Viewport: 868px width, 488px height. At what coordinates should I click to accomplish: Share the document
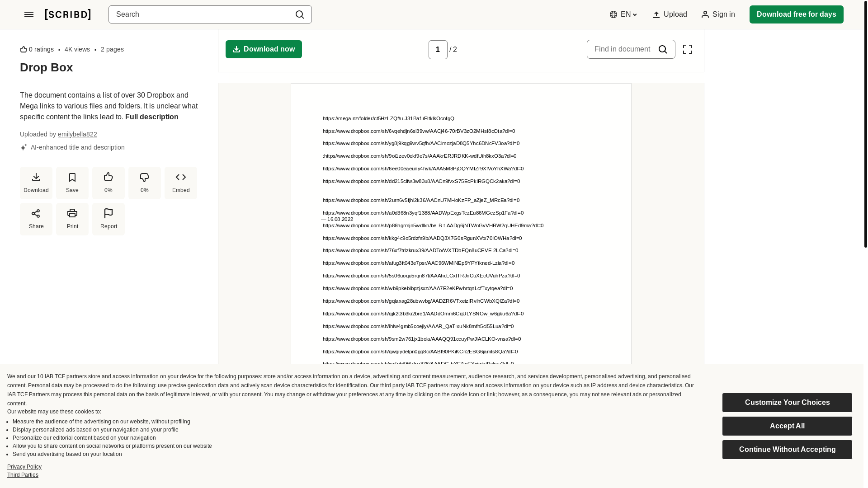tap(36, 219)
